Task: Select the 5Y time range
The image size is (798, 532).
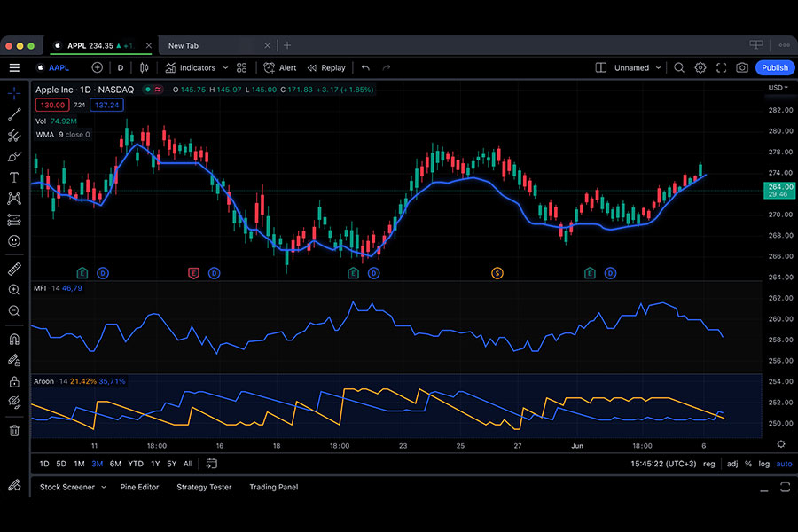Action: [171, 464]
